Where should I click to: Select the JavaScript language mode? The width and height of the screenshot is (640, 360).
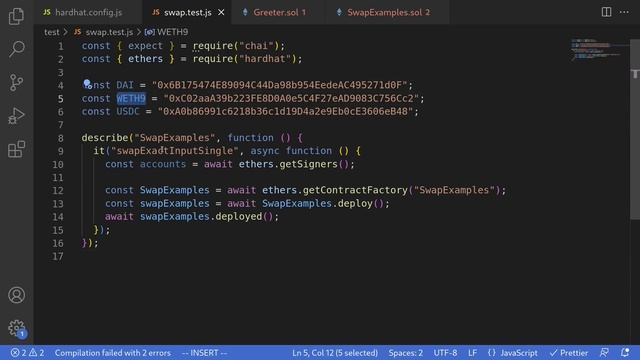pyautogui.click(x=513, y=353)
